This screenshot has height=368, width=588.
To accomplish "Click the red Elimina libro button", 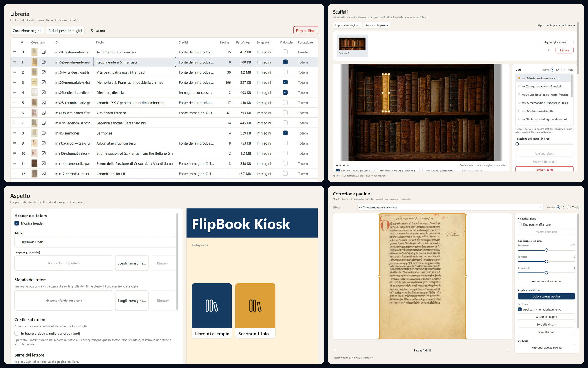I will 305,31.
